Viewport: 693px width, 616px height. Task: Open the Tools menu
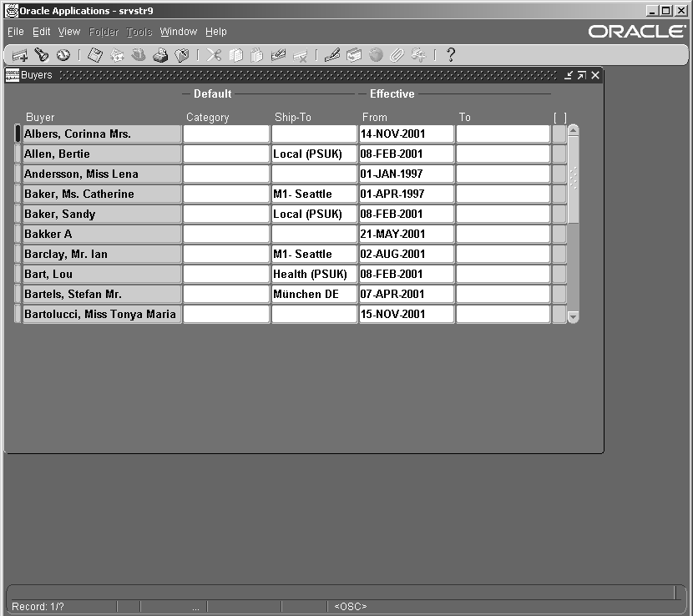pyautogui.click(x=139, y=32)
